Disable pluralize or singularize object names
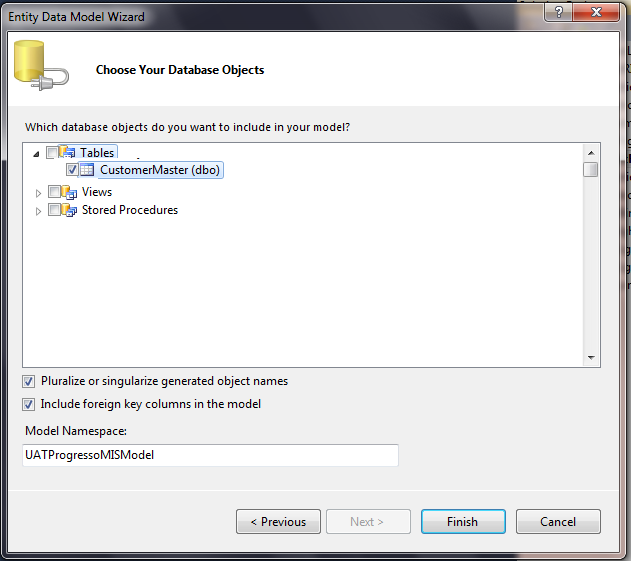 tap(28, 381)
